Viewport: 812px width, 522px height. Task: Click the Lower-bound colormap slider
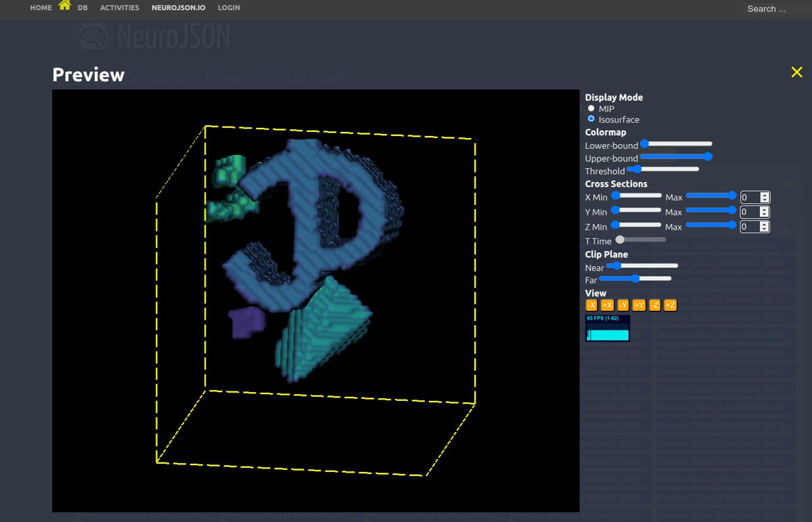676,144
